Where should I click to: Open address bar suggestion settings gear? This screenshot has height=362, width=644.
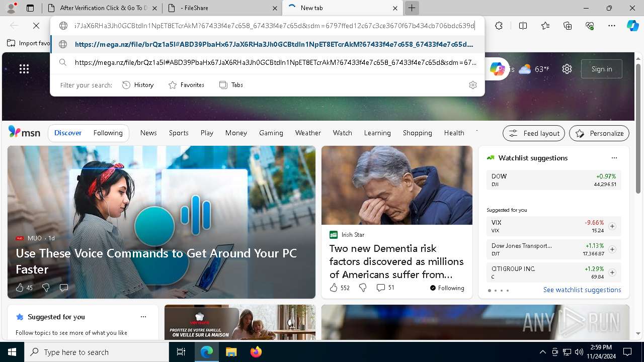[x=472, y=85]
